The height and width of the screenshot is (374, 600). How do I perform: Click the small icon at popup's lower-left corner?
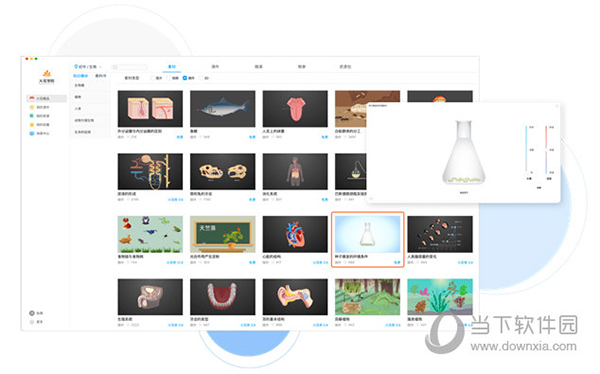coord(371,199)
